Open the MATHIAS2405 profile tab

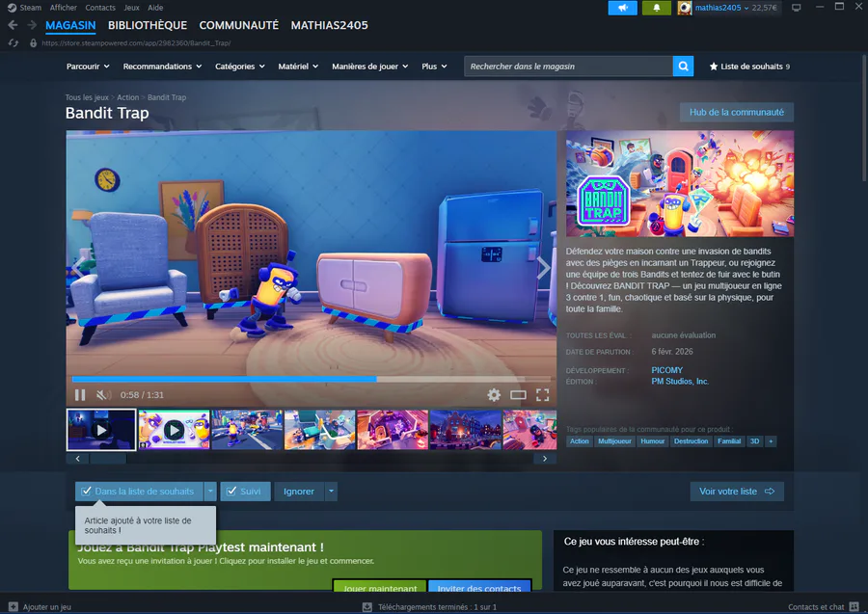coord(330,25)
